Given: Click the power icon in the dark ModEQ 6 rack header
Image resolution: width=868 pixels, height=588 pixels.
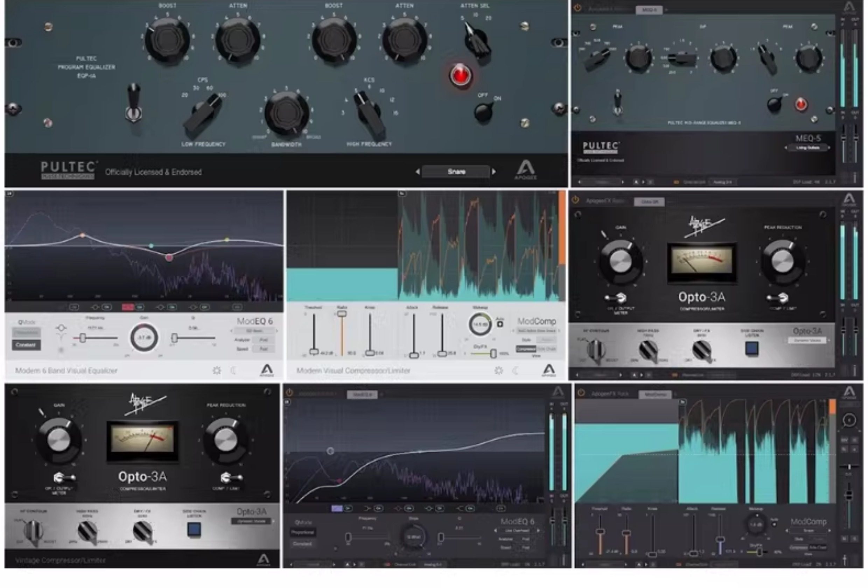Looking at the screenshot, I should coord(289,392).
